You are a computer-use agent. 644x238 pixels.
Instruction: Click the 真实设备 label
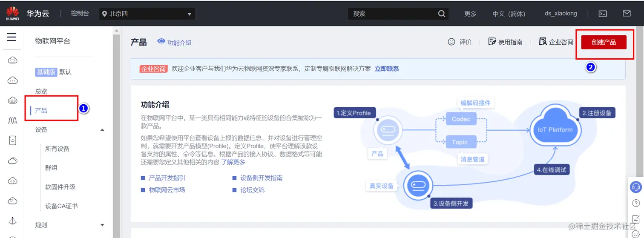[x=381, y=186]
